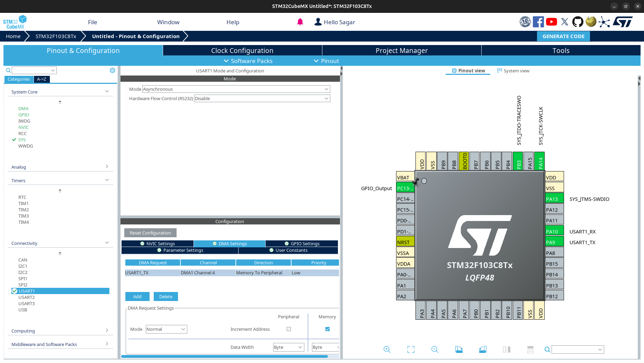Select the USART1_TX DMA request row
The height and width of the screenshot is (363, 644).
232,273
